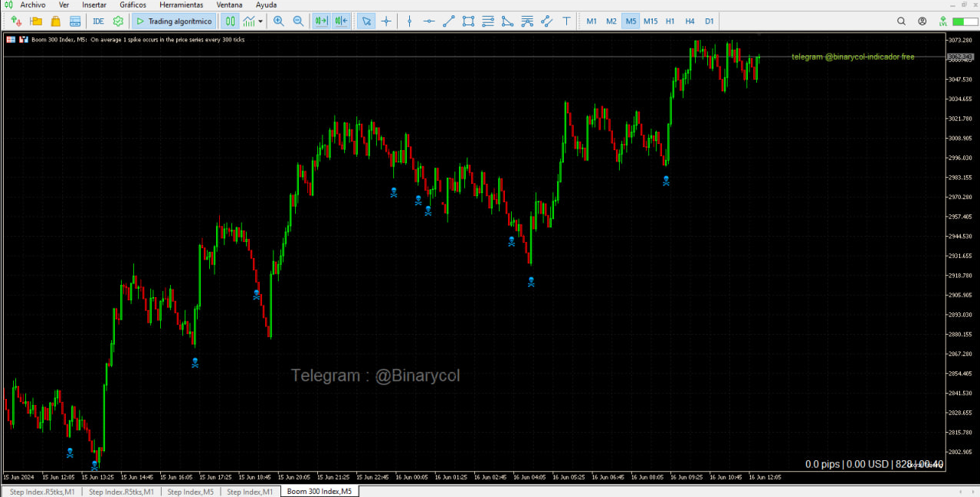Open the search magnifier icon
Screen dimensions: 980x497
(902, 21)
